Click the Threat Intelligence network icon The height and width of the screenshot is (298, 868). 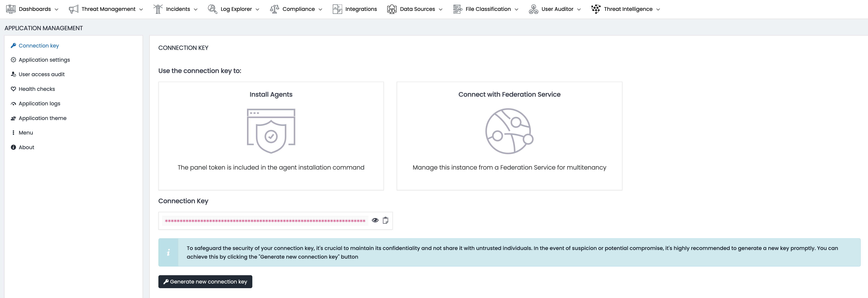tap(596, 9)
